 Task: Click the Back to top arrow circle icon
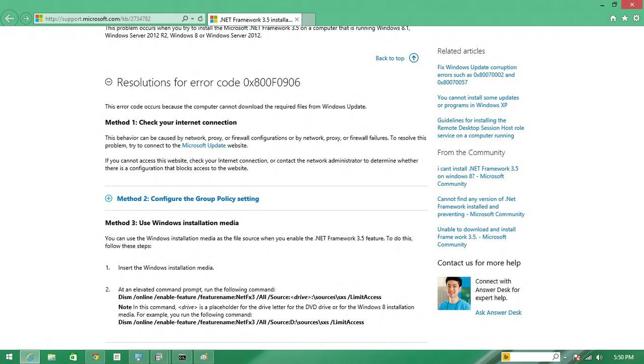point(414,57)
